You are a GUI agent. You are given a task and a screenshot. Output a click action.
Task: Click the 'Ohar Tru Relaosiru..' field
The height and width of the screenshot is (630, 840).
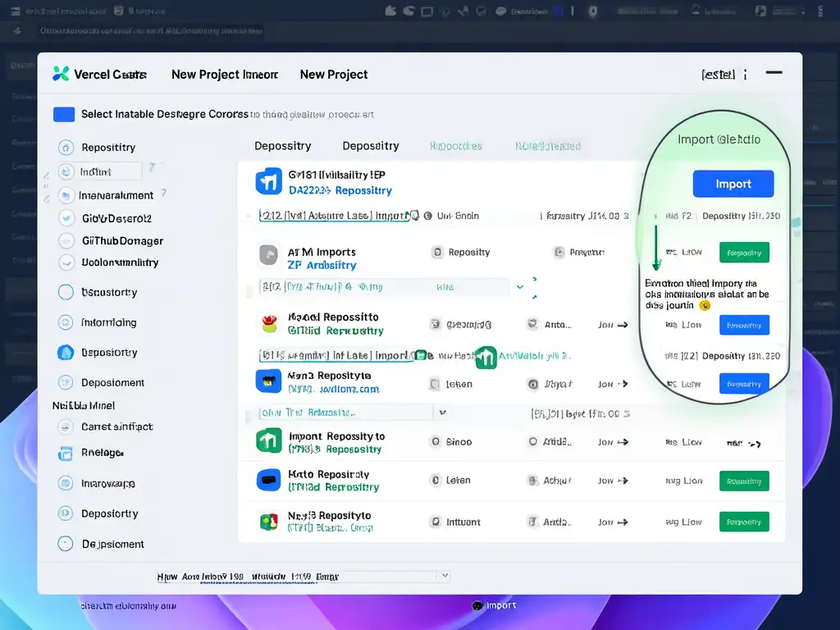tap(346, 413)
